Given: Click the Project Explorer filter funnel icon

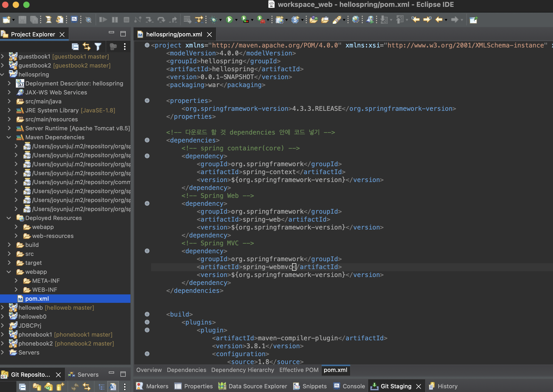Looking at the screenshot, I should [98, 47].
